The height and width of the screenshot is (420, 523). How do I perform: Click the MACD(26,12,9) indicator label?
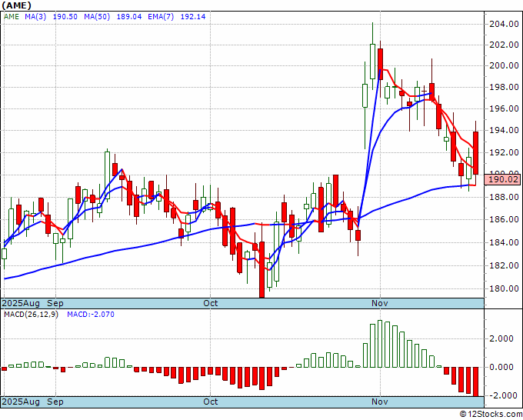pos(31,315)
